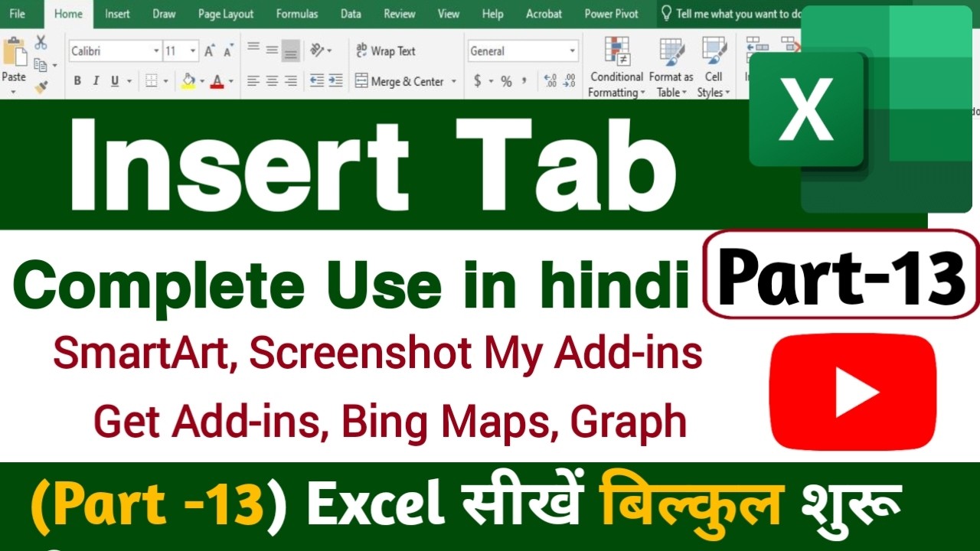This screenshot has width=980, height=551.
Task: Switch to the Draw tab
Action: 164,14
